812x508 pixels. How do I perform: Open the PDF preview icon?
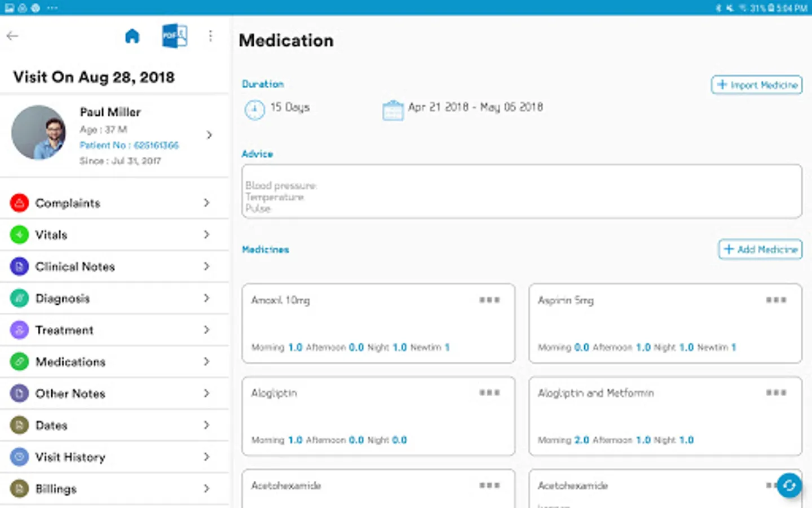coord(174,36)
